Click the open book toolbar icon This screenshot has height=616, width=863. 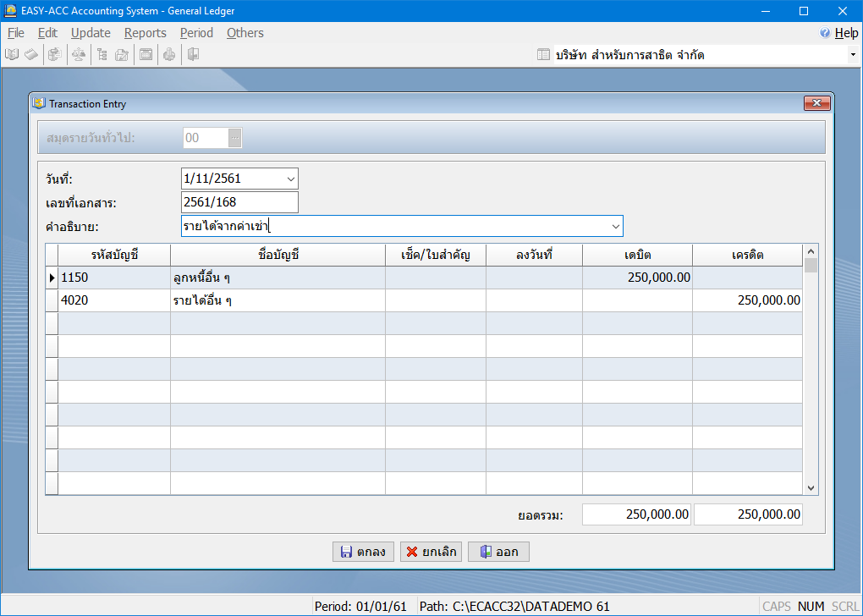[12, 55]
